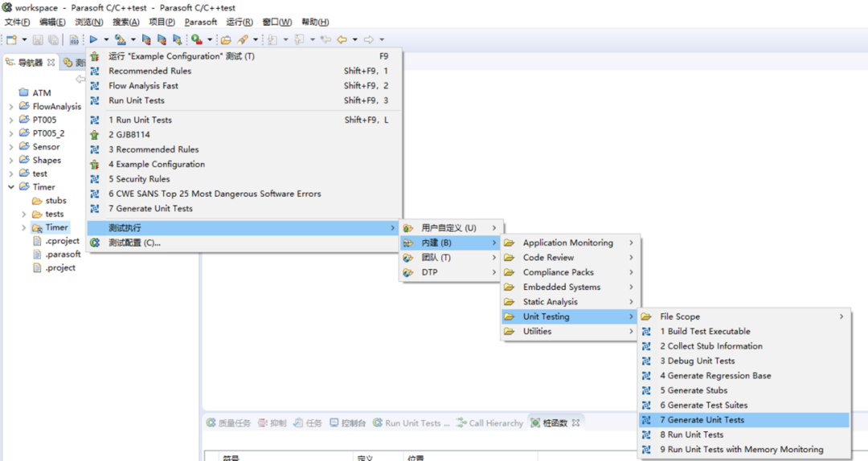Click the Forward arrow icon in toolbar
The image size is (868, 461).
tap(368, 39)
